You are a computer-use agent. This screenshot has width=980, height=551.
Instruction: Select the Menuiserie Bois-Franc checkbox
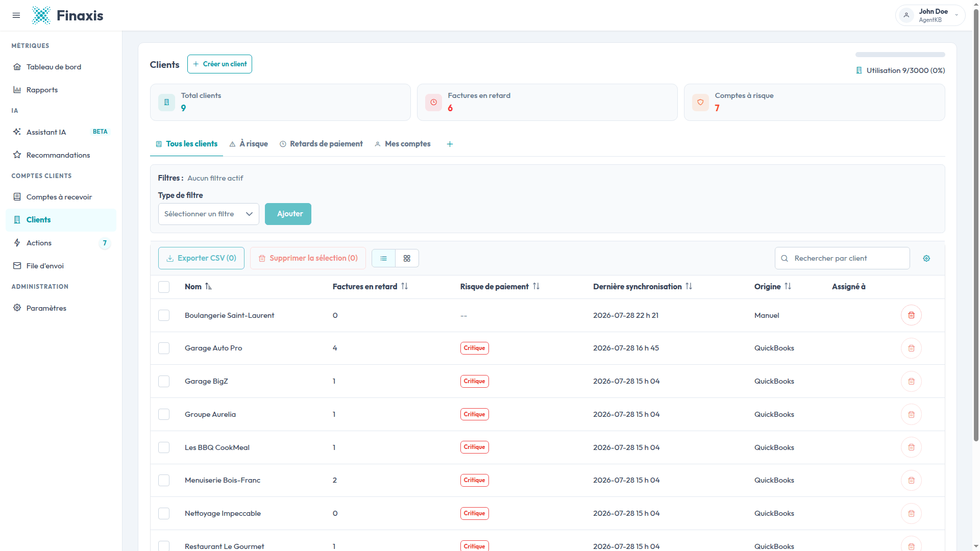tap(164, 480)
